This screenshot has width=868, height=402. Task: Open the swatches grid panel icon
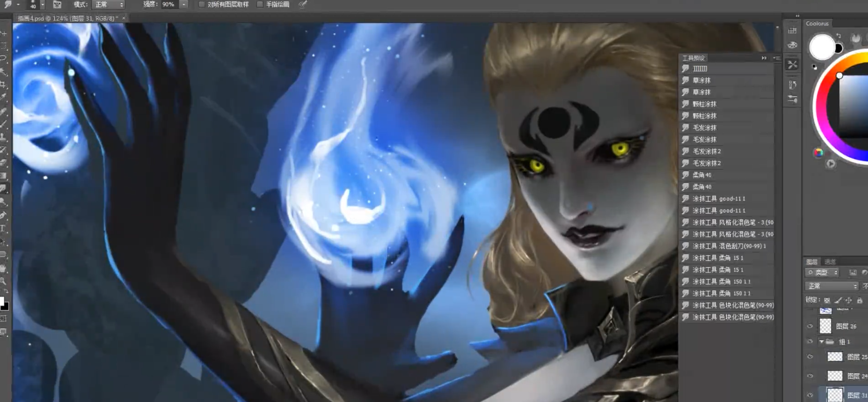coord(792,30)
